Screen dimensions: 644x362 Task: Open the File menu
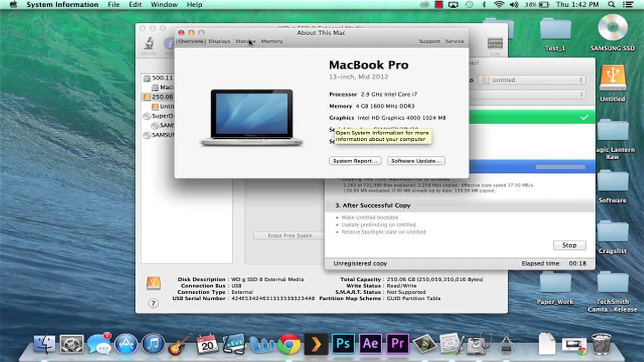tap(114, 5)
